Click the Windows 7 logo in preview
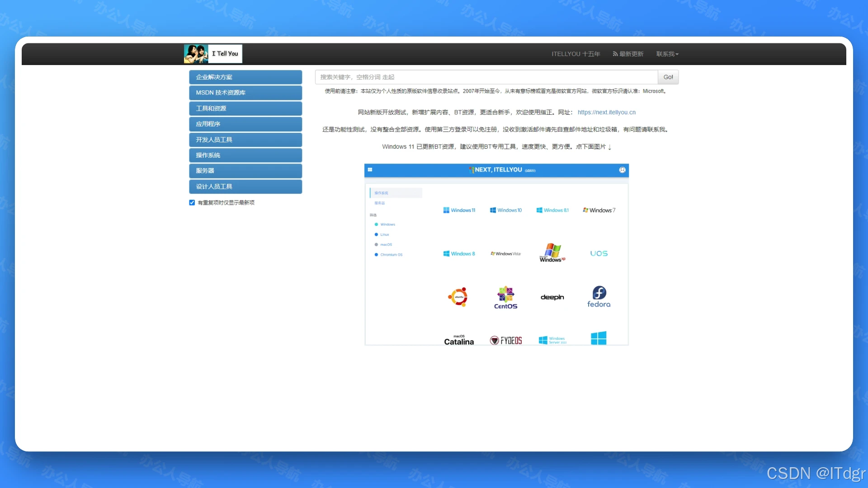Viewport: 868px width, 488px height. pyautogui.click(x=599, y=210)
